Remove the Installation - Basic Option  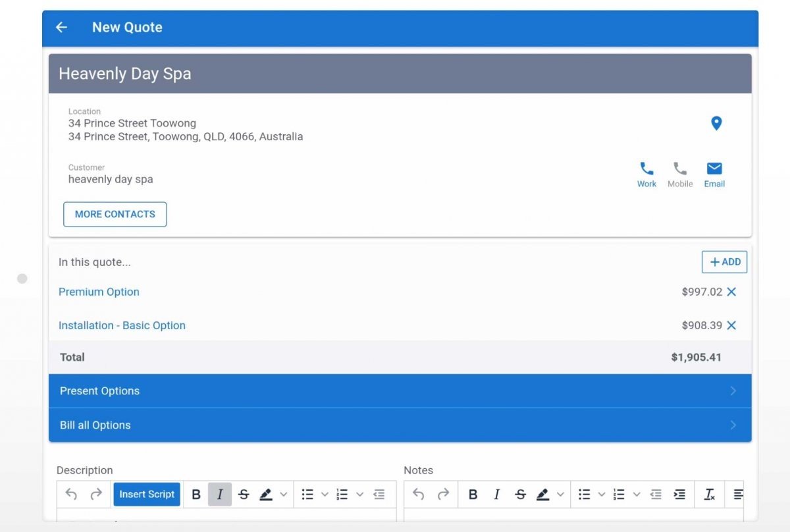(731, 325)
